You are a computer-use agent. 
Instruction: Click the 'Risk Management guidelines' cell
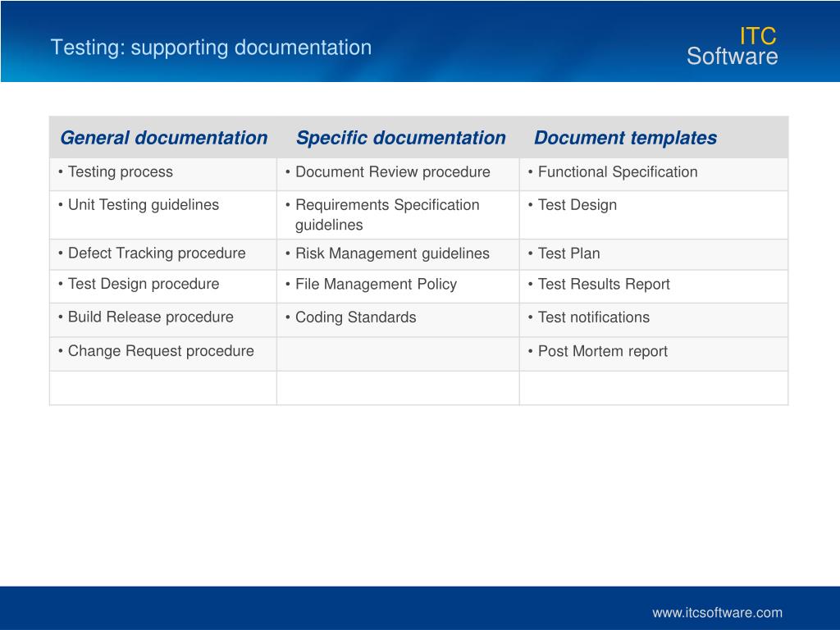pyautogui.click(x=398, y=254)
